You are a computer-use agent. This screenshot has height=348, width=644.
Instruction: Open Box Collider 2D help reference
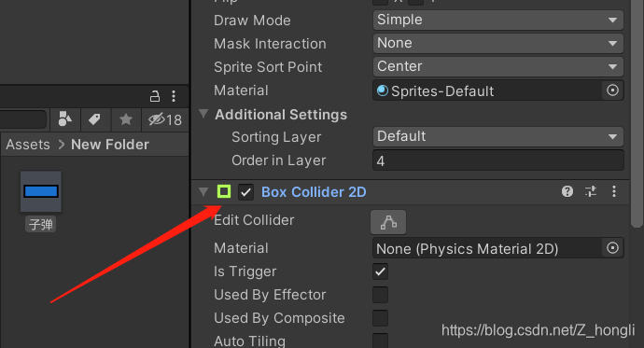point(567,191)
